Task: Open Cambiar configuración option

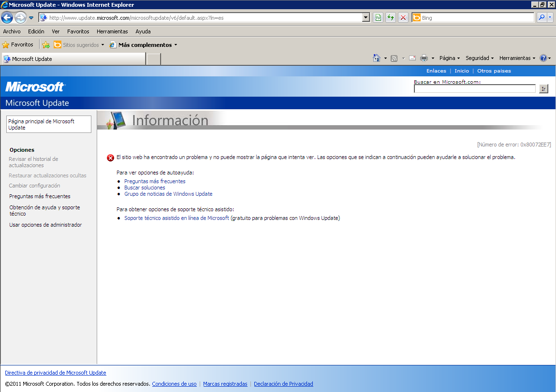Action: pos(34,186)
